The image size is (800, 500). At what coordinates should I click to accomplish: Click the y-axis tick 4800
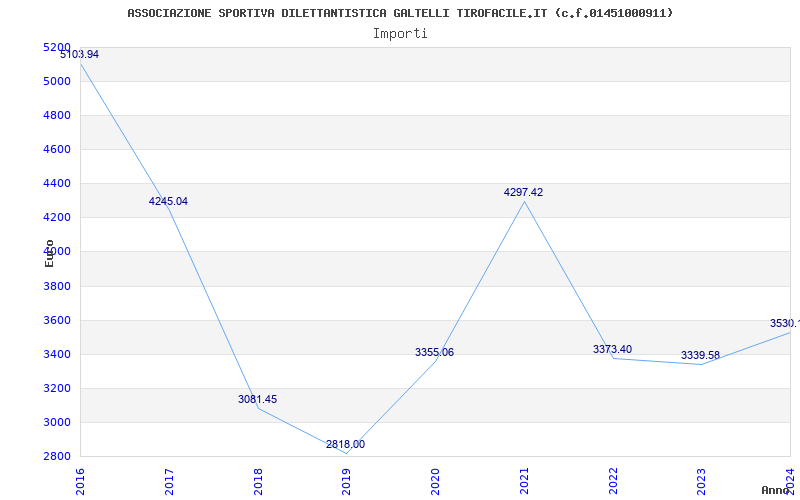pos(57,115)
